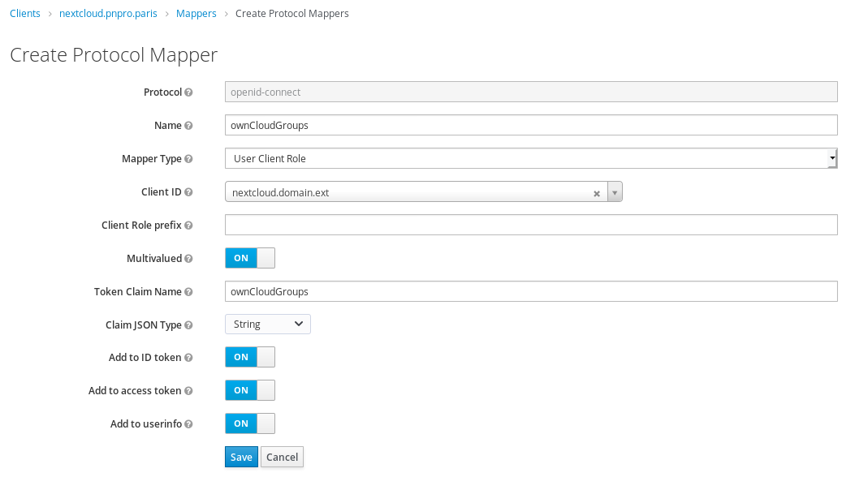Open the Mappers breadcrumb link

click(196, 13)
